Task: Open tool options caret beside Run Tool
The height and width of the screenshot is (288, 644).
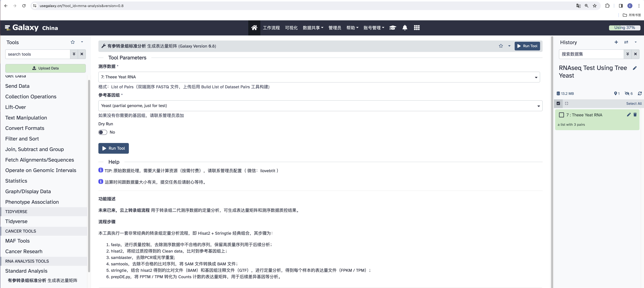Action: (509, 46)
